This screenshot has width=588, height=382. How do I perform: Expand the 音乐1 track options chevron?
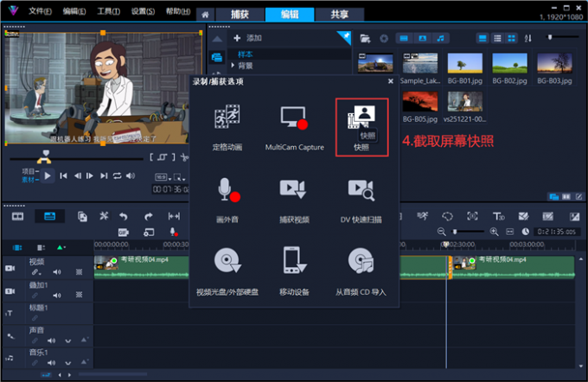click(x=67, y=363)
